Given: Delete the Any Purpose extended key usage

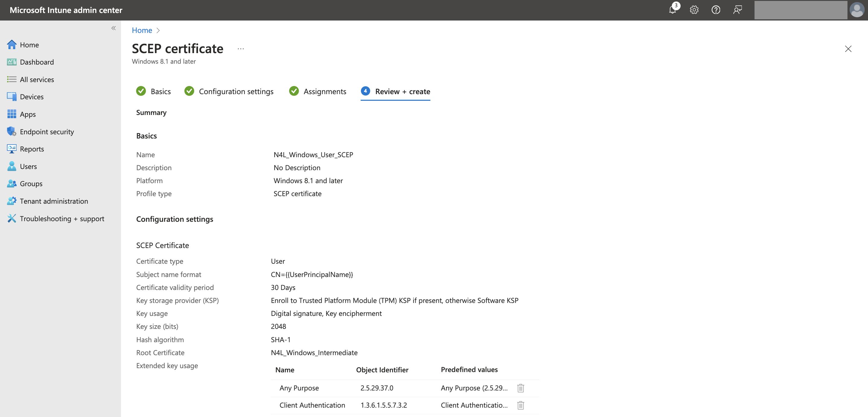Looking at the screenshot, I should click(x=520, y=388).
